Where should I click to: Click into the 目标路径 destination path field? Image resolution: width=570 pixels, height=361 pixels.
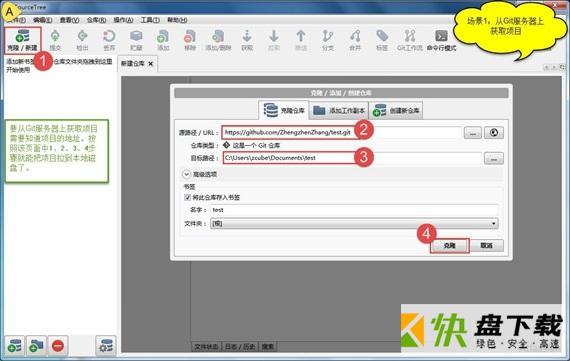(352, 158)
